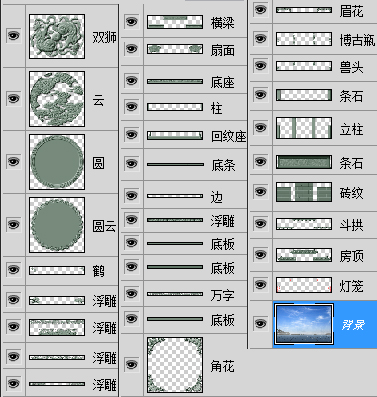Viewport: 377px width, 397px height.
Task: Hide the 底条 layer
Action: 132,164
